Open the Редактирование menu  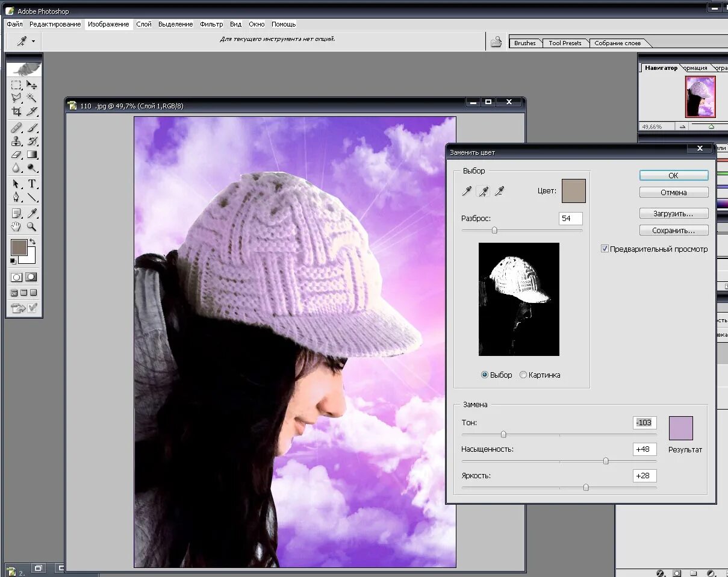pyautogui.click(x=55, y=24)
